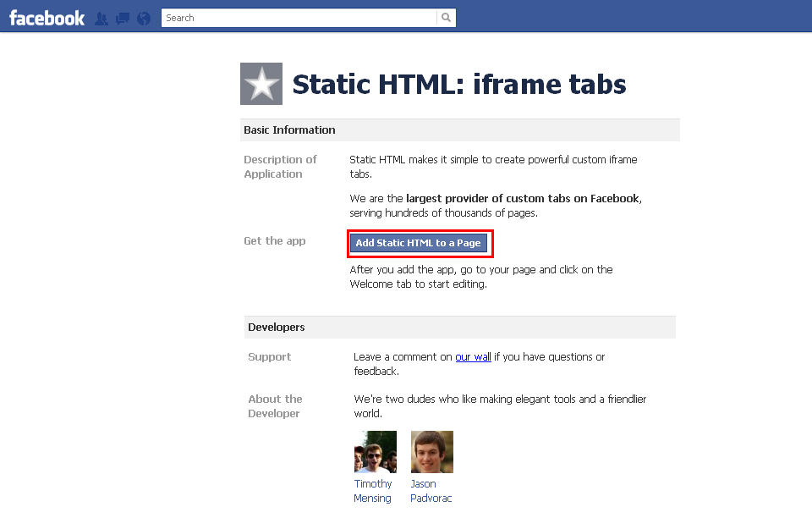
Task: Click the Static HTML: iframe tabs title
Action: pos(458,84)
